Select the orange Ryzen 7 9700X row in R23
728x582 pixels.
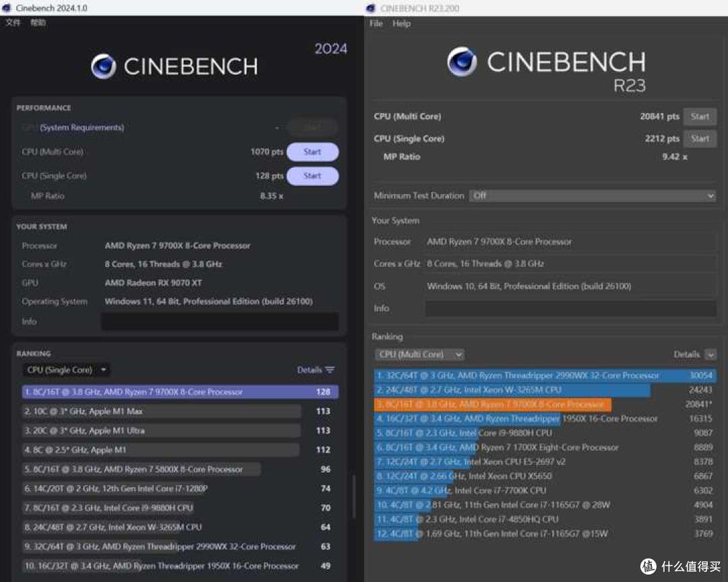click(x=545, y=404)
